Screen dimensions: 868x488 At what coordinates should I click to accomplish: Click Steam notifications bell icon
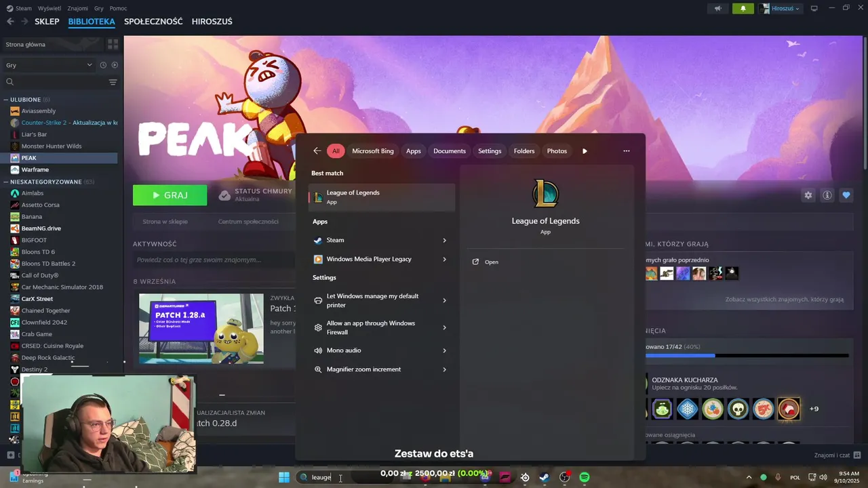coord(743,8)
